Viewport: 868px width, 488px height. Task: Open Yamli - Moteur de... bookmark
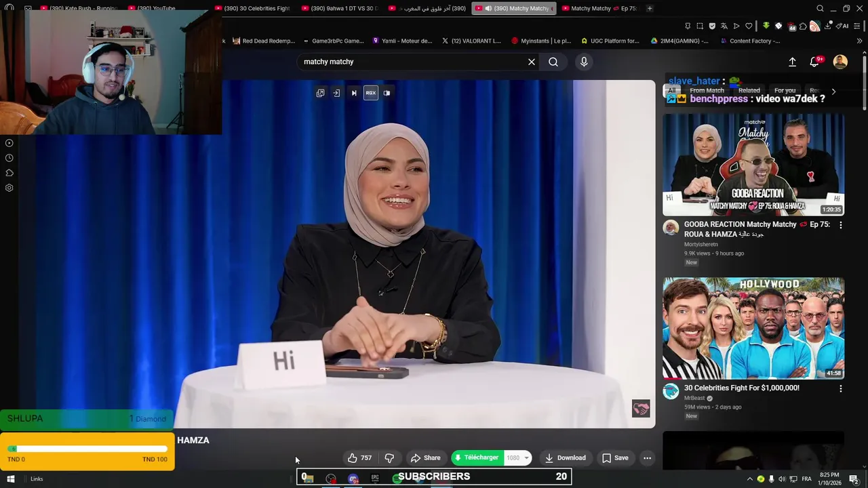pyautogui.click(x=402, y=41)
